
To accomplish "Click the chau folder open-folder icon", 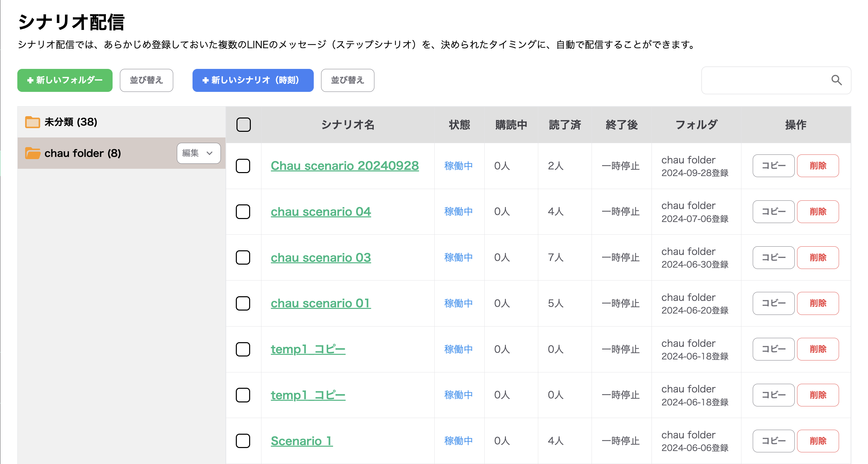I will (x=32, y=153).
